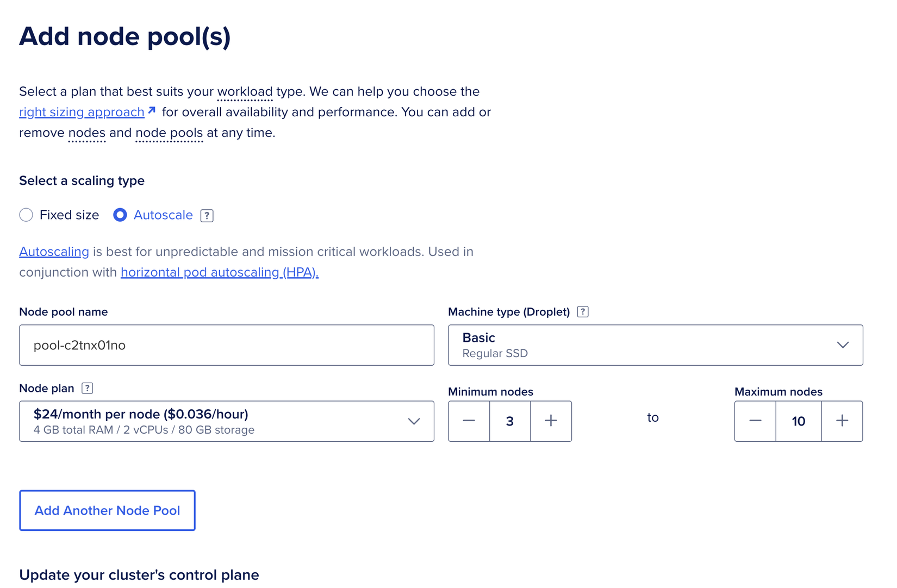Click the help icon beside Machine type (Droplet)
Viewport: 897px width, 588px height.
583,312
